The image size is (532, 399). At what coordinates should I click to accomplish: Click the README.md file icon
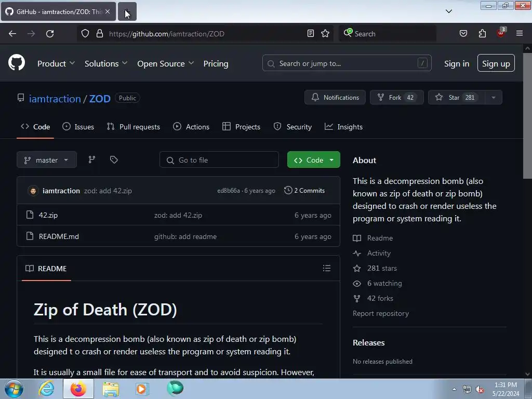[x=30, y=236]
